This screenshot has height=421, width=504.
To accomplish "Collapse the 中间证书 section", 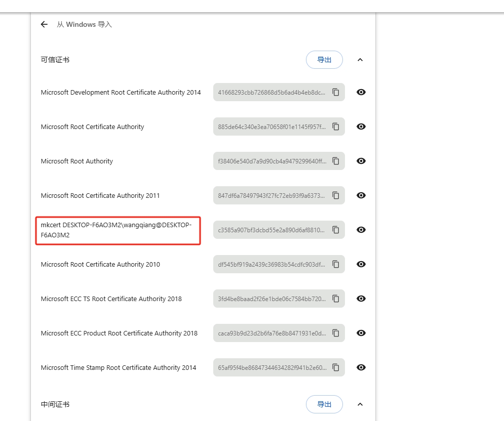I will [x=360, y=404].
